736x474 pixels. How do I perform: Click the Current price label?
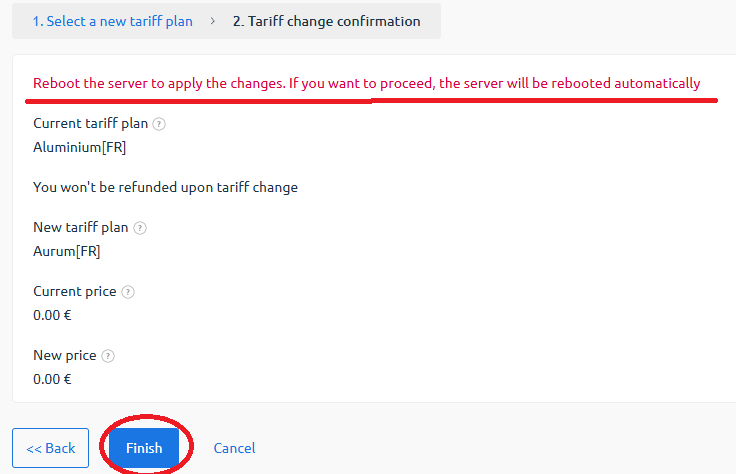(x=75, y=291)
